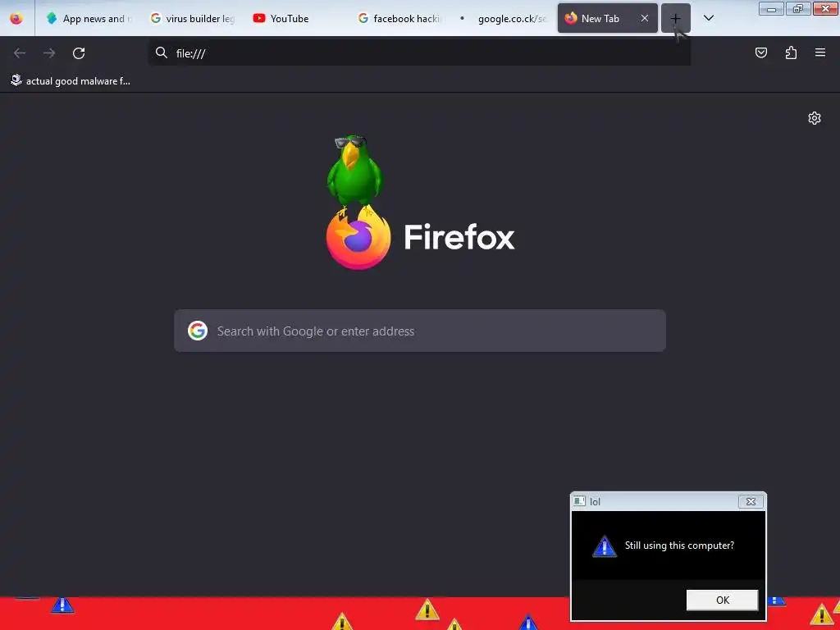Image resolution: width=840 pixels, height=630 pixels.
Task: Go forward with the forward arrow
Action: pyautogui.click(x=49, y=53)
